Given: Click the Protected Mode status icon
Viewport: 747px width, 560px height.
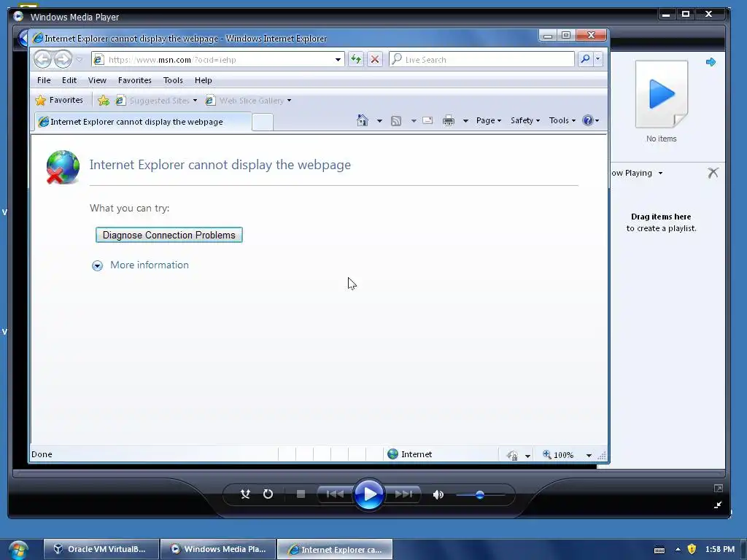Looking at the screenshot, I should click(512, 455).
